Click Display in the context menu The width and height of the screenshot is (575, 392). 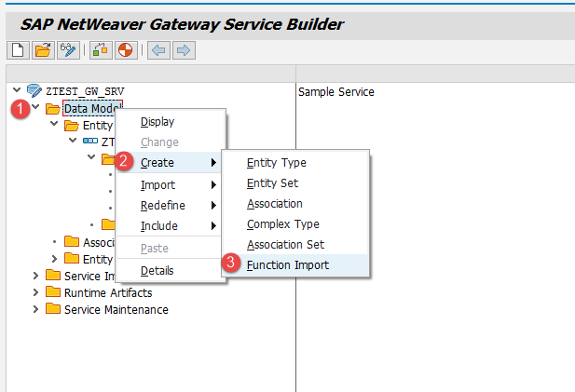(157, 122)
